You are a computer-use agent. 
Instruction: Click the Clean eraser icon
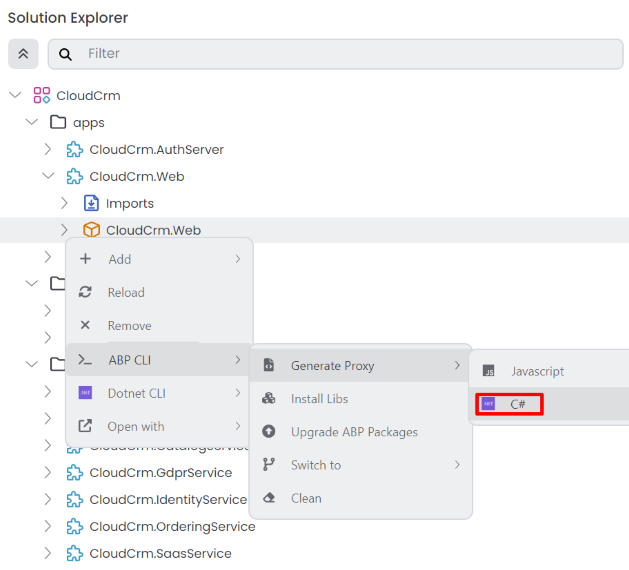pyautogui.click(x=268, y=498)
